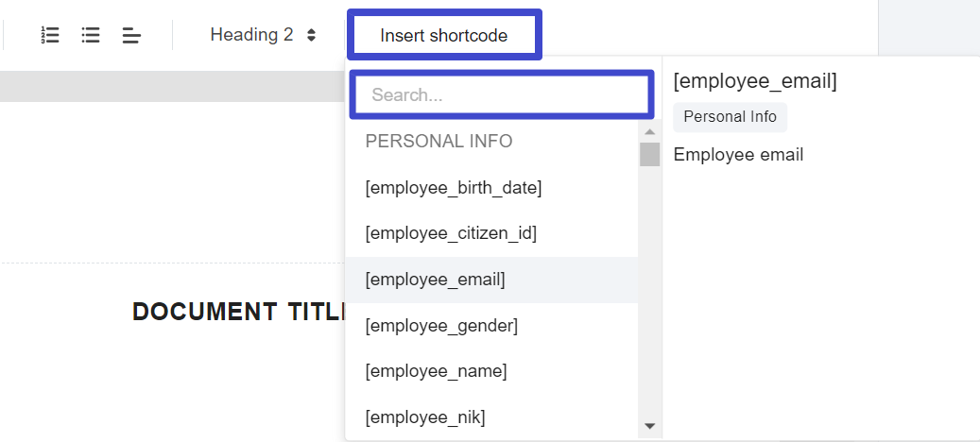This screenshot has width=980, height=442.
Task: Click the shortcode list scrollbar thumb
Action: pos(649,154)
